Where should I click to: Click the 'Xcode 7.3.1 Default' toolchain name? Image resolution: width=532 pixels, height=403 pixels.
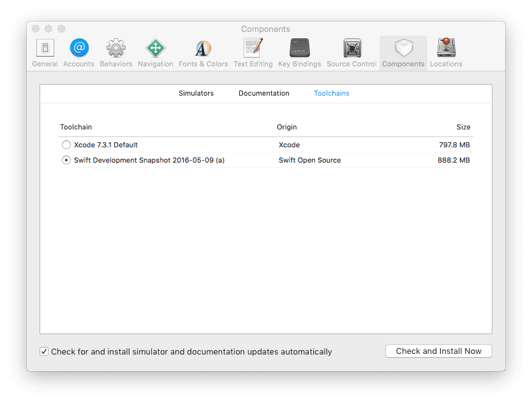coord(106,145)
